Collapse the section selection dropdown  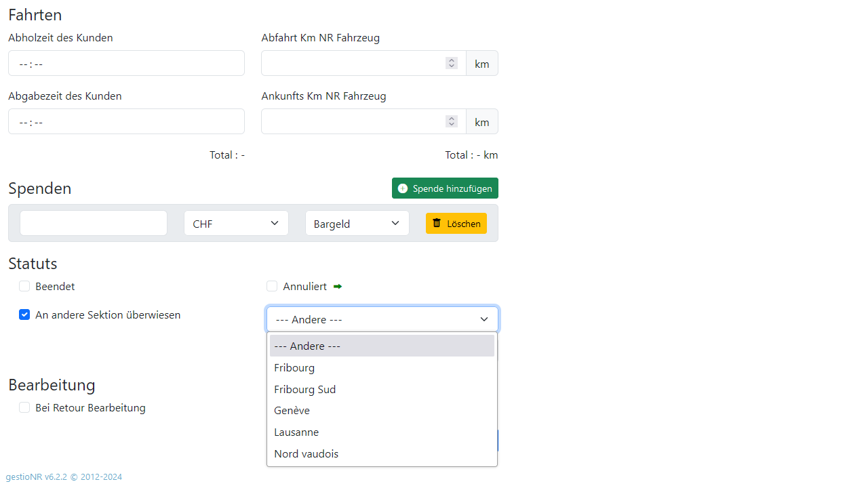point(382,319)
